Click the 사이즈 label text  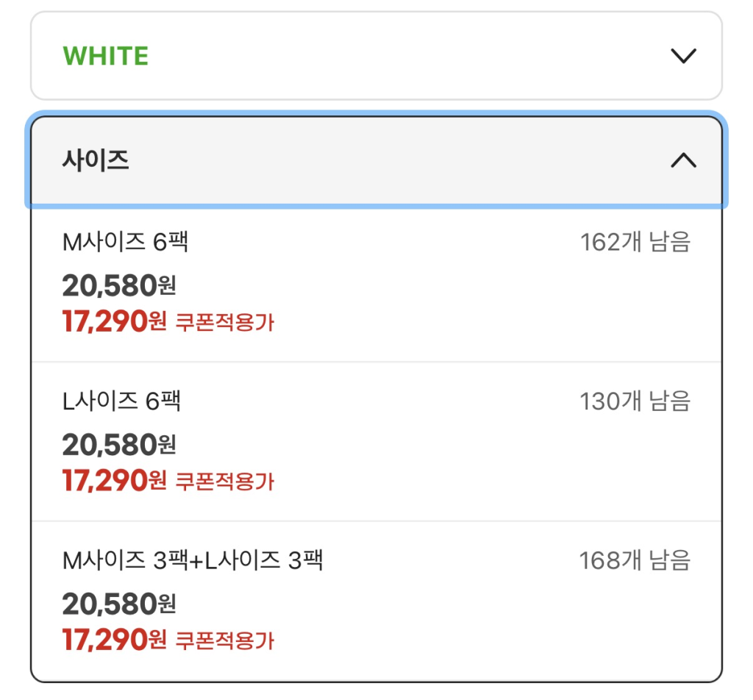pyautogui.click(x=96, y=160)
